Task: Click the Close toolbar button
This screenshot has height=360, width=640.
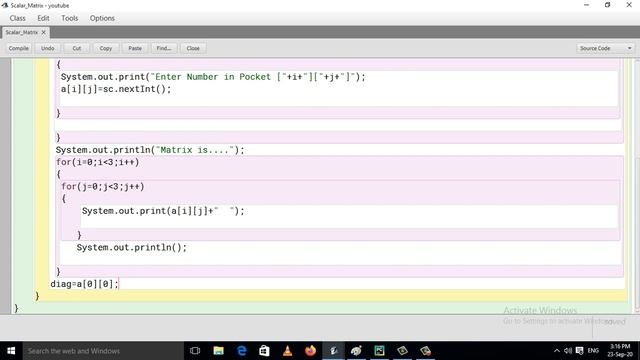Action: (x=193, y=48)
